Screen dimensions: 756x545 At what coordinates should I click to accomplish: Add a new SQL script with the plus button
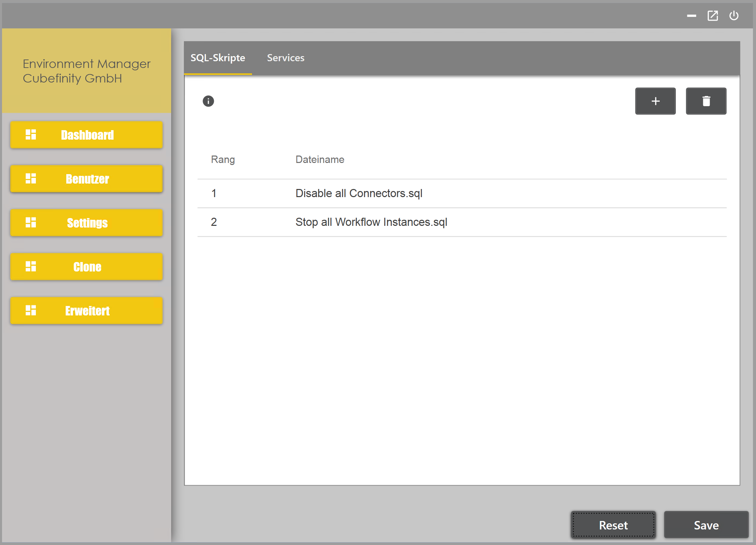click(655, 101)
